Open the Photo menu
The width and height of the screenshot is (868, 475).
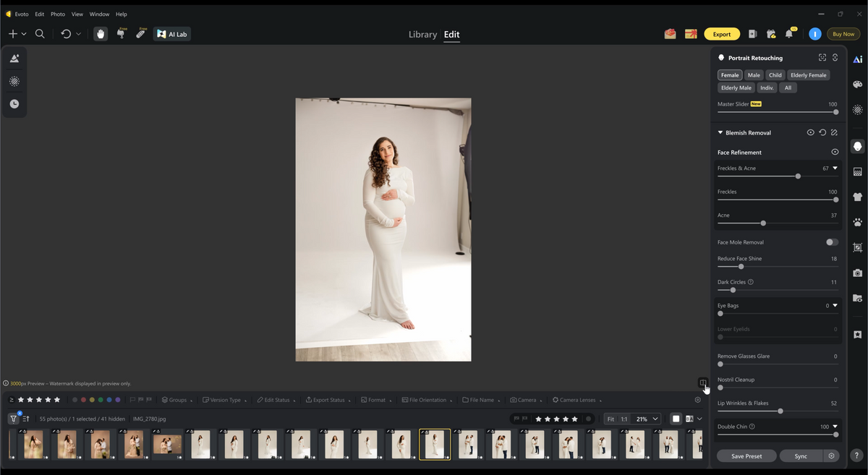pyautogui.click(x=58, y=14)
